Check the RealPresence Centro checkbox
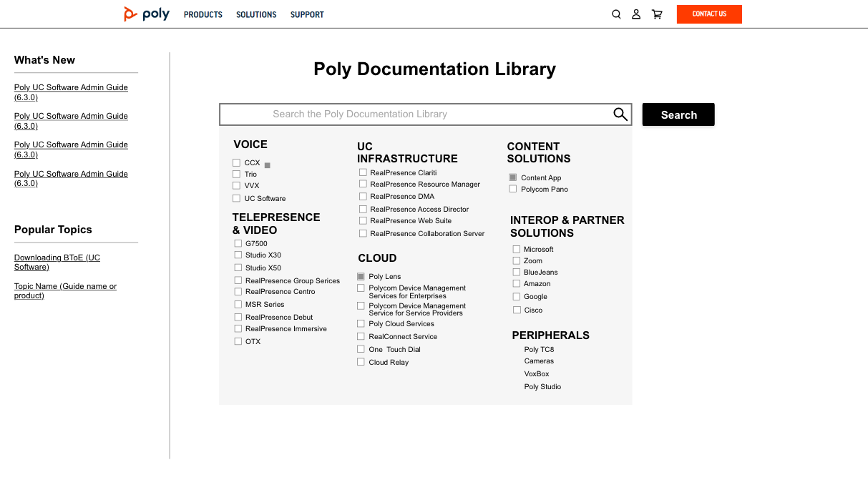868x485 pixels. tap(238, 291)
